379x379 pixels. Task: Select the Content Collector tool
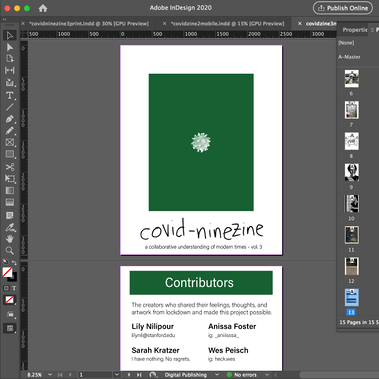point(10,82)
